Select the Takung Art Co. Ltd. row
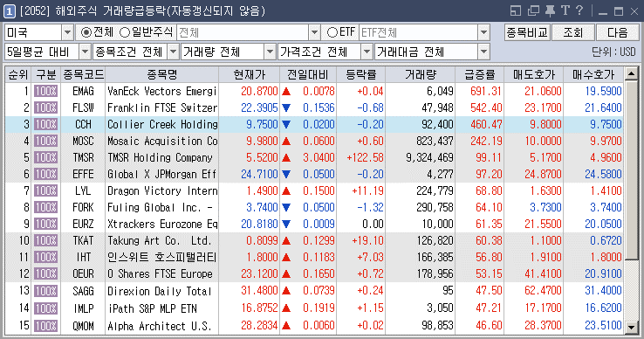644x339 pixels. [x=314, y=240]
